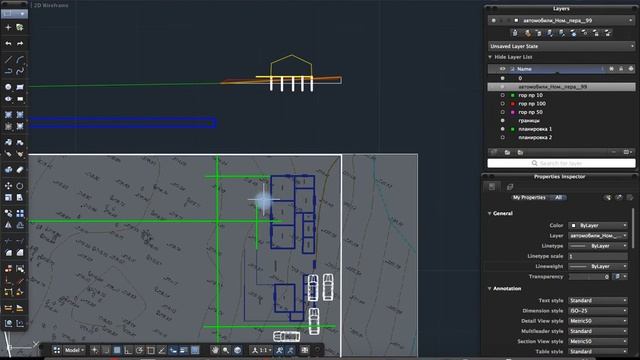The height and width of the screenshot is (360, 640).
Task: Switch to the All properties tab
Action: (558, 198)
